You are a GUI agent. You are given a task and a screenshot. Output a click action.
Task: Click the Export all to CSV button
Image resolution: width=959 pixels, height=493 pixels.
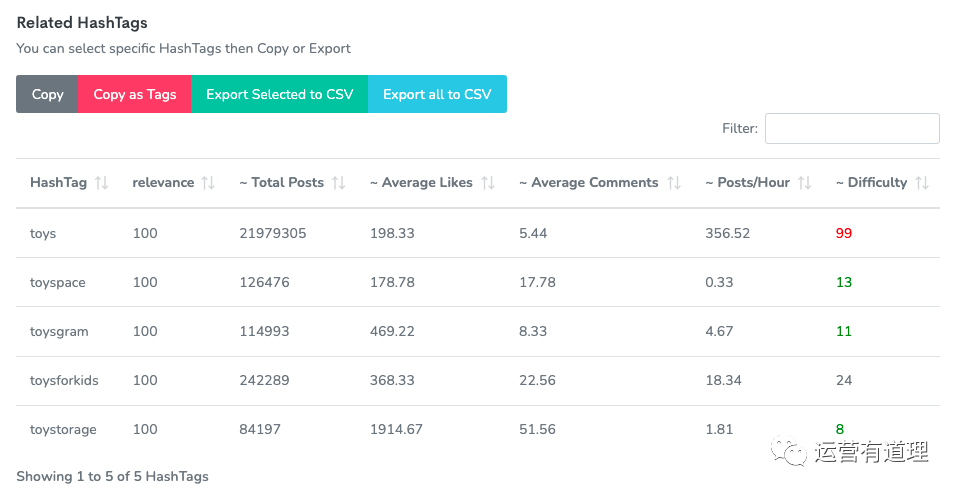click(437, 94)
